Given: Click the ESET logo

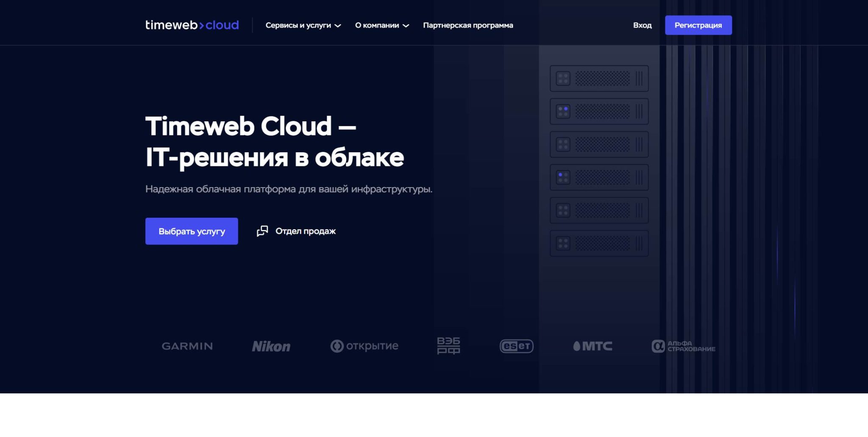Looking at the screenshot, I should (516, 346).
